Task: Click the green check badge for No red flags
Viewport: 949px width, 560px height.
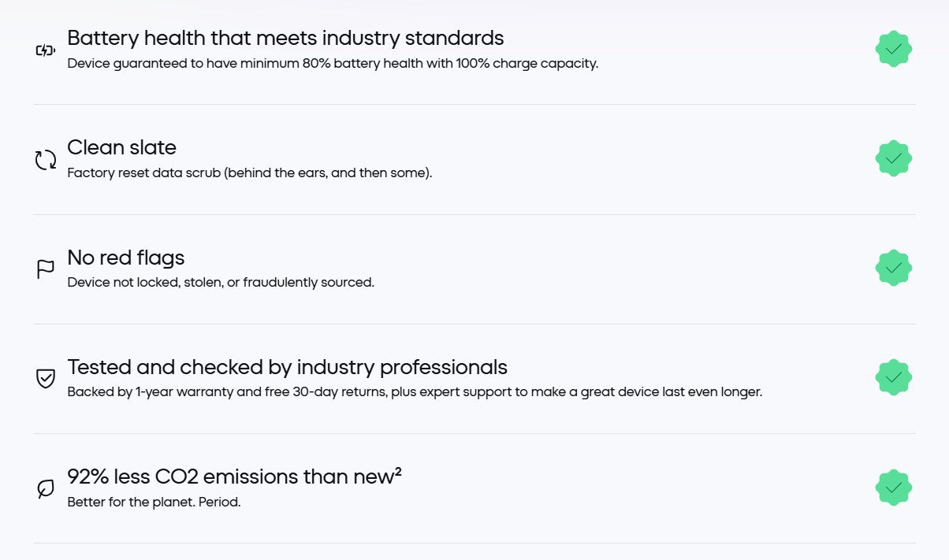Action: 893,268
